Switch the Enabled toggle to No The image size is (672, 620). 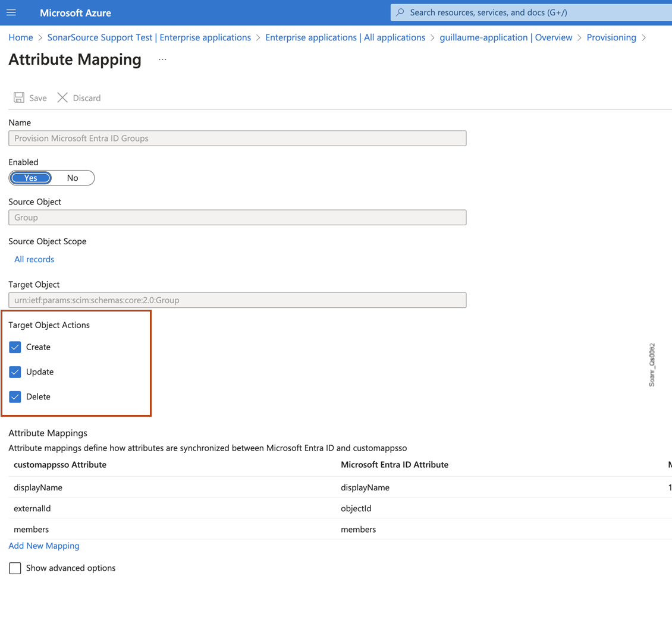coord(72,178)
